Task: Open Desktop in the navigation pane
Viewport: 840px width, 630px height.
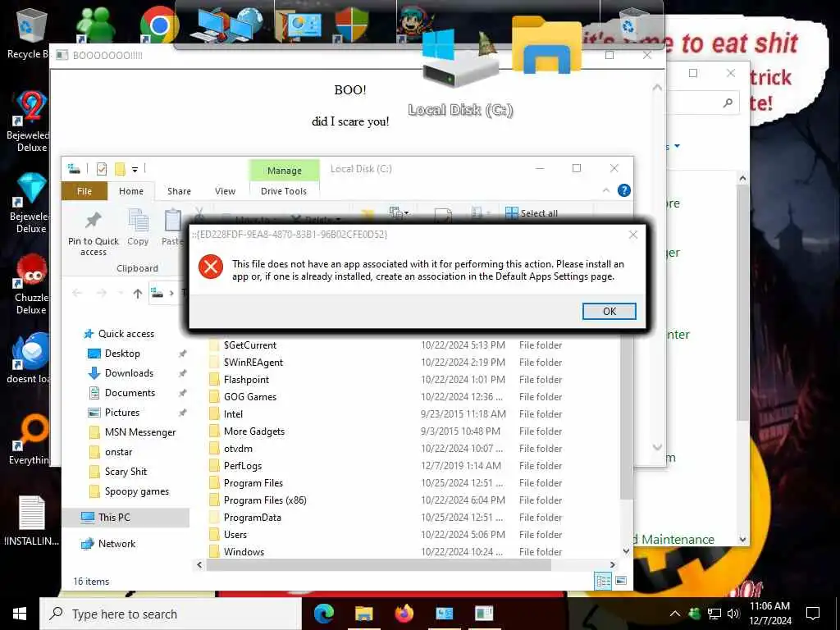Action: pyautogui.click(x=122, y=354)
